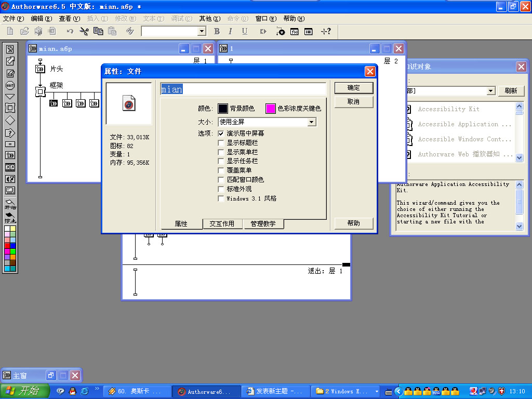Select the Erase icon in icon palette

pyautogui.click(x=10, y=73)
